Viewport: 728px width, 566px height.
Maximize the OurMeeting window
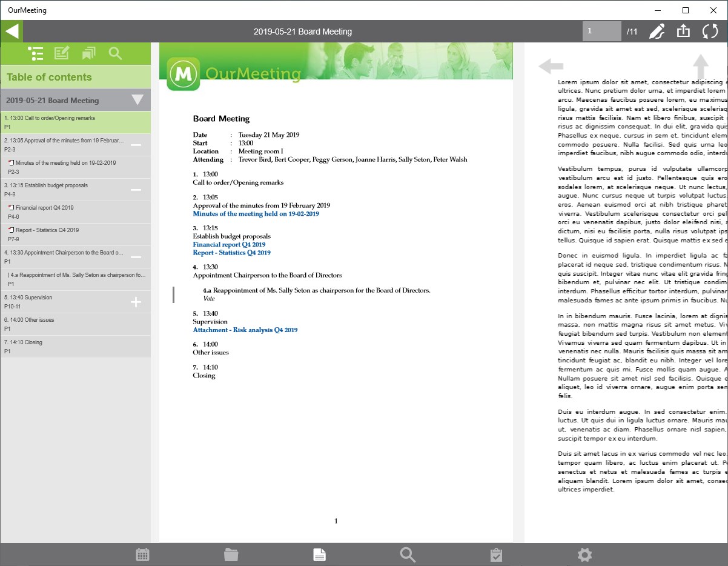coord(686,10)
